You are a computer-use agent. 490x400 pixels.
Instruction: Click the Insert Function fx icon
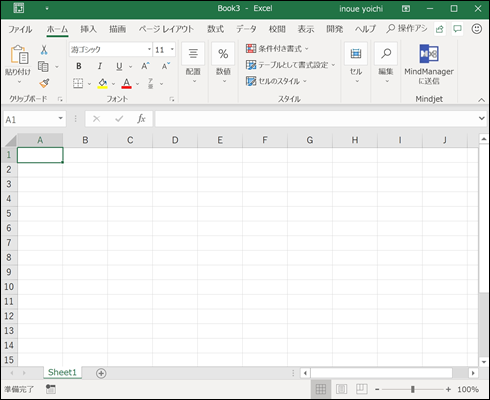(141, 119)
